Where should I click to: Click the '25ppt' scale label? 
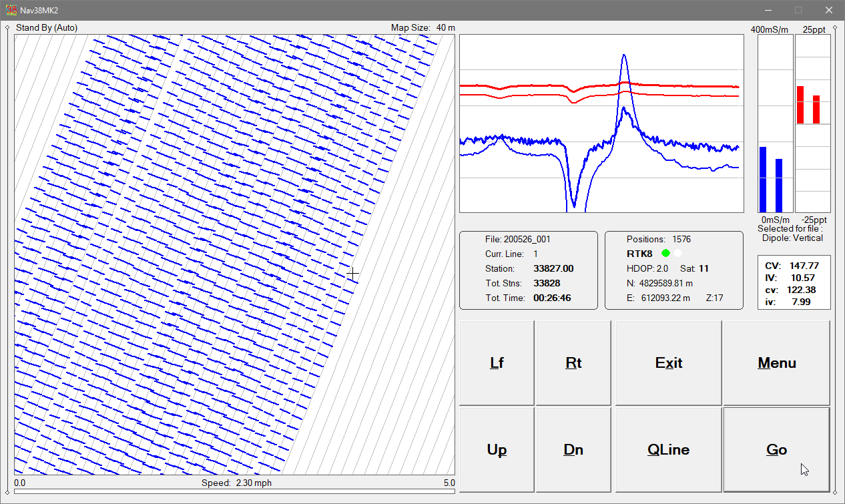814,30
